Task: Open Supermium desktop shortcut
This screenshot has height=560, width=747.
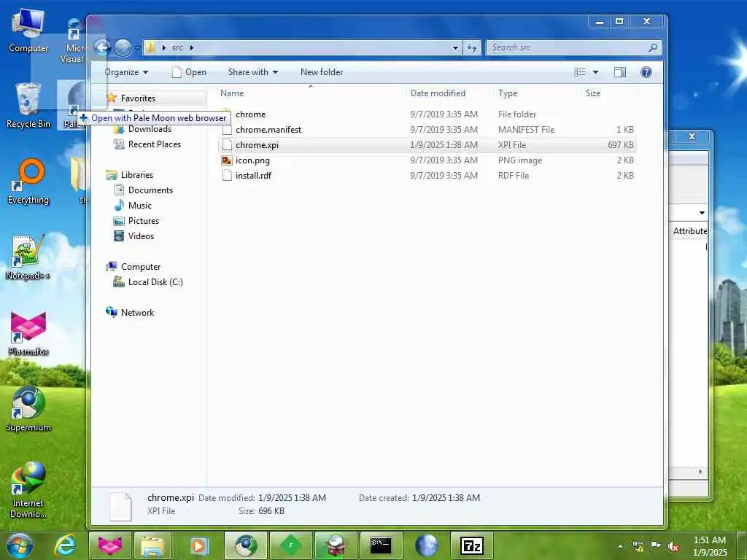Action: pyautogui.click(x=28, y=409)
